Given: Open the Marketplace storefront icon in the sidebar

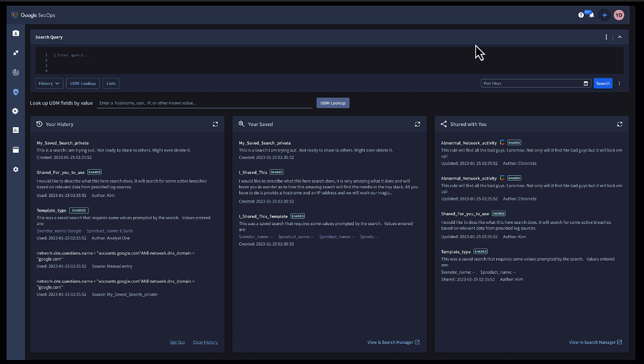Looking at the screenshot, I should (x=16, y=150).
